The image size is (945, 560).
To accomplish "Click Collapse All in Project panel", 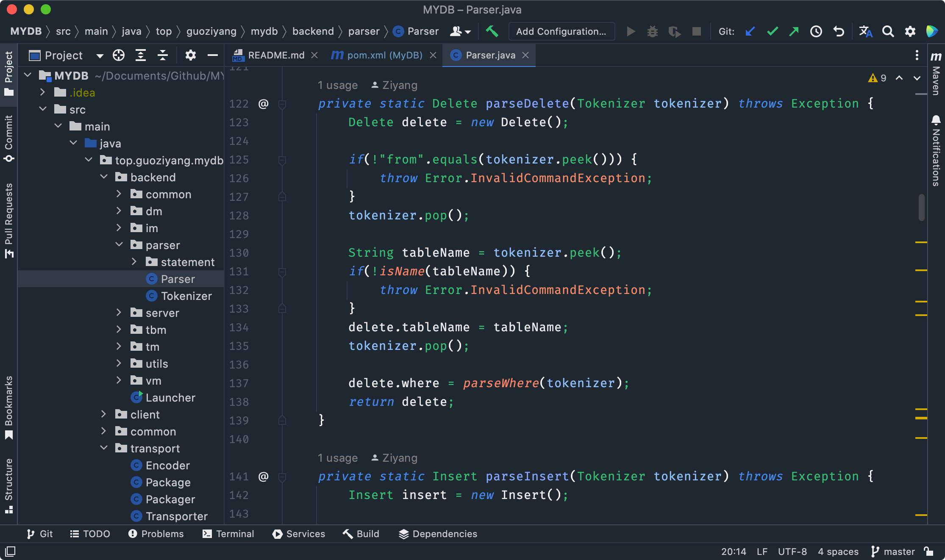I will 163,55.
